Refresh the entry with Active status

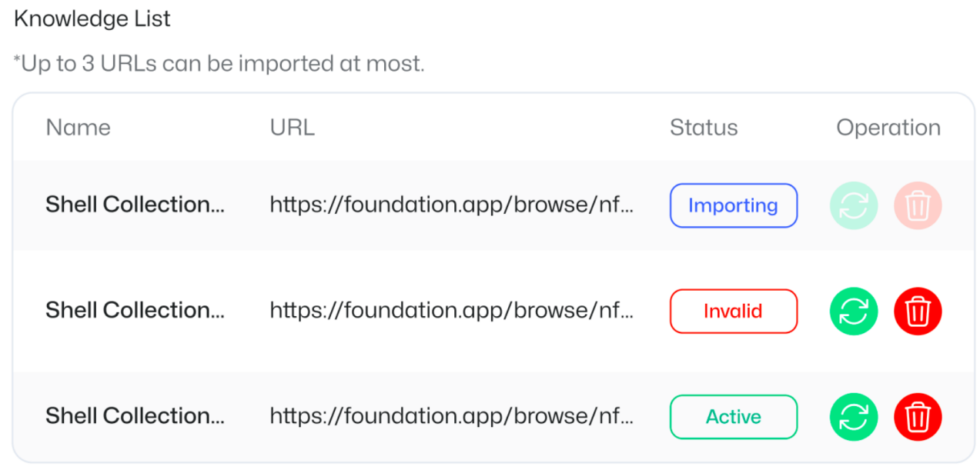click(x=854, y=417)
